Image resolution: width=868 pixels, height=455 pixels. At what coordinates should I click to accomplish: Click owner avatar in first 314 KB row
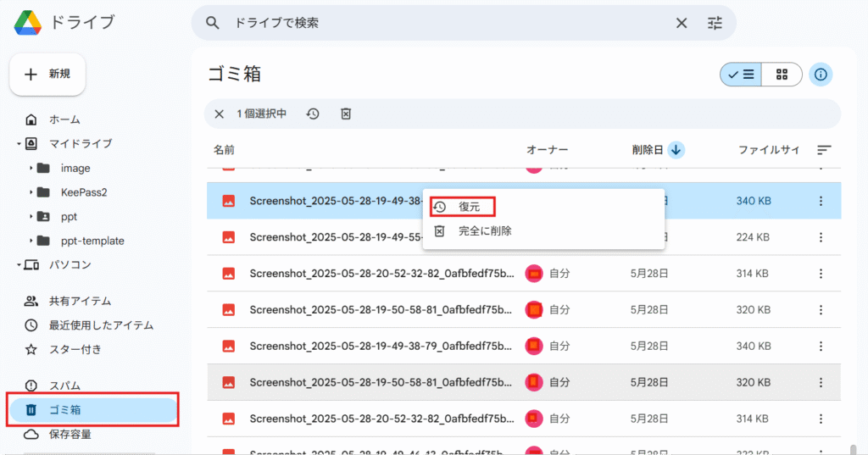(x=534, y=274)
